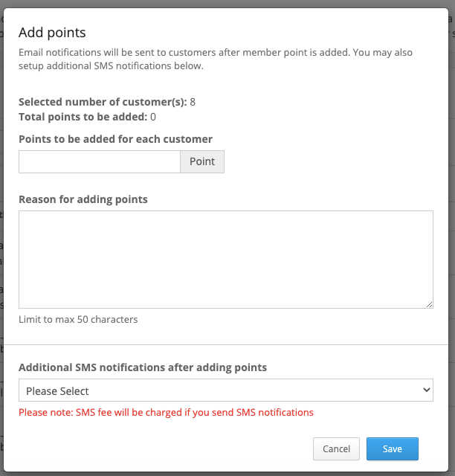
Task: Click the red SMS fee warning note
Action: pos(166,412)
